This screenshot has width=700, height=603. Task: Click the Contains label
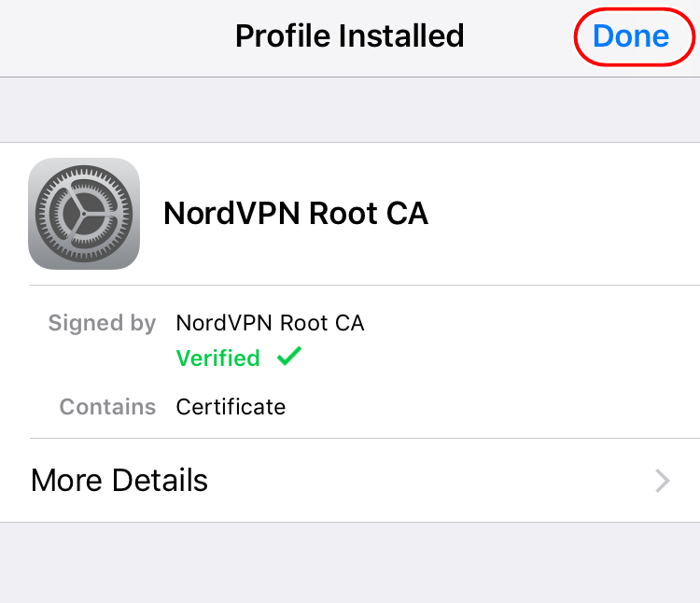(x=107, y=407)
